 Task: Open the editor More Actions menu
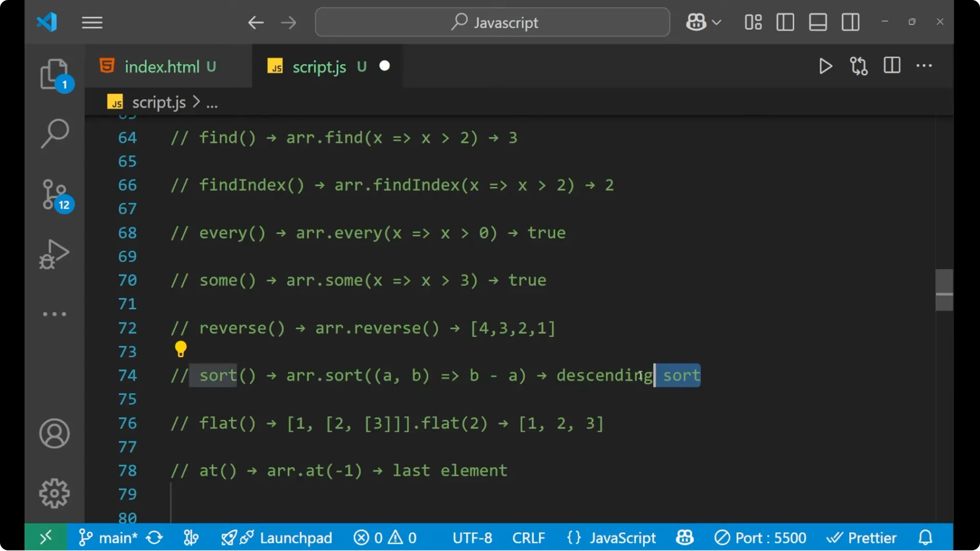924,66
